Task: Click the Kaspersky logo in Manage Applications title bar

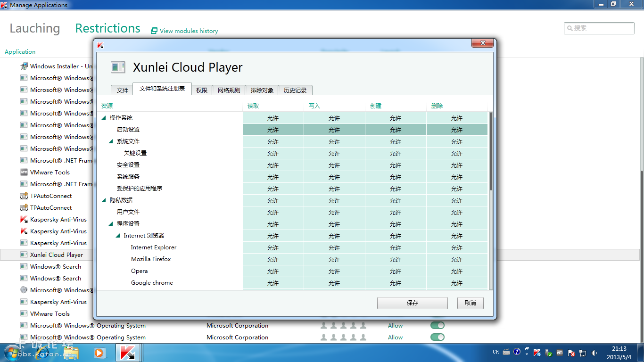Action: pos(4,5)
